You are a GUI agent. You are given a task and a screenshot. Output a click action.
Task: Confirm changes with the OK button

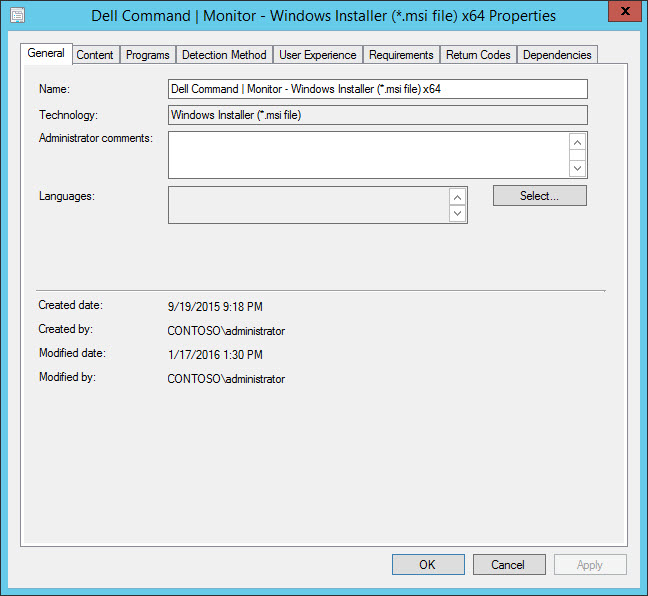428,565
